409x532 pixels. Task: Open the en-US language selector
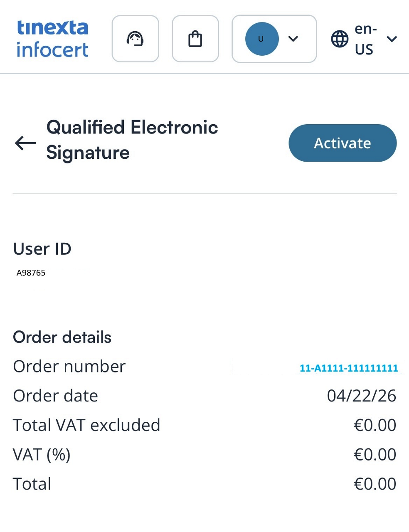click(364, 39)
